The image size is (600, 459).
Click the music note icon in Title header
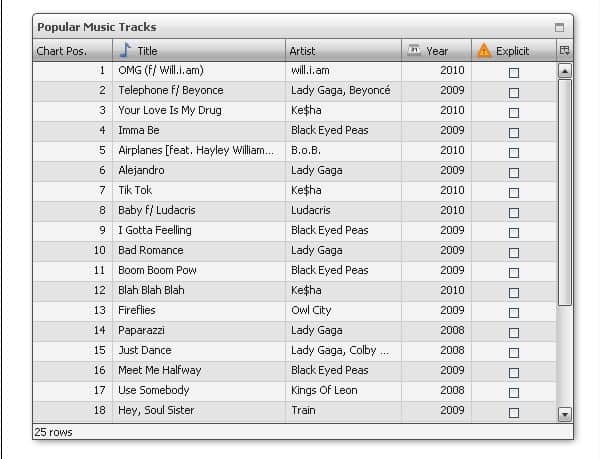click(x=125, y=50)
